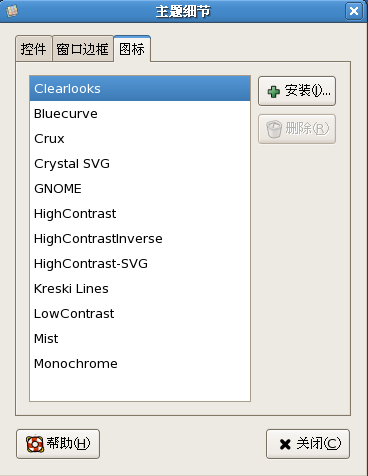This screenshot has height=476, width=368.
Task: Select Mist in the list
Action: coord(140,339)
